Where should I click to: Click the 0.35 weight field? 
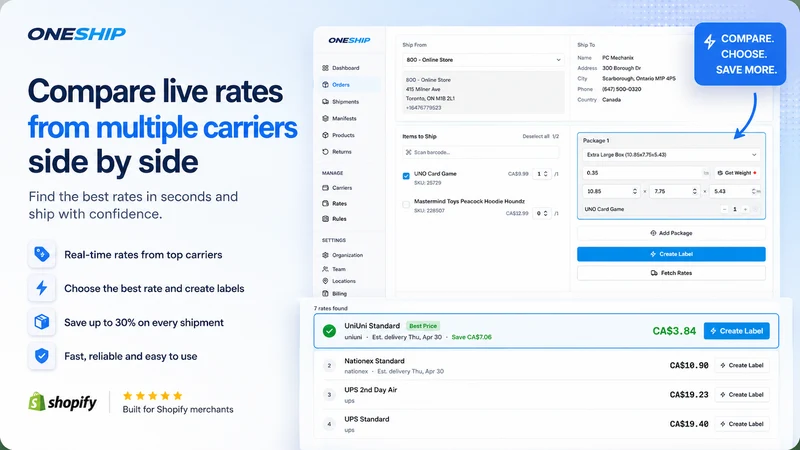coord(646,173)
